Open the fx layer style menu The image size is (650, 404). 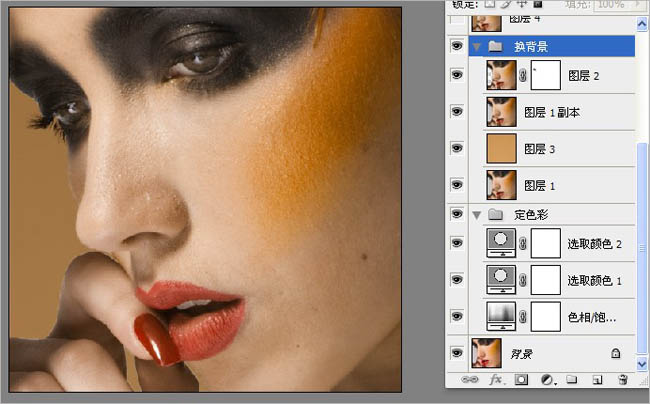coord(496,380)
